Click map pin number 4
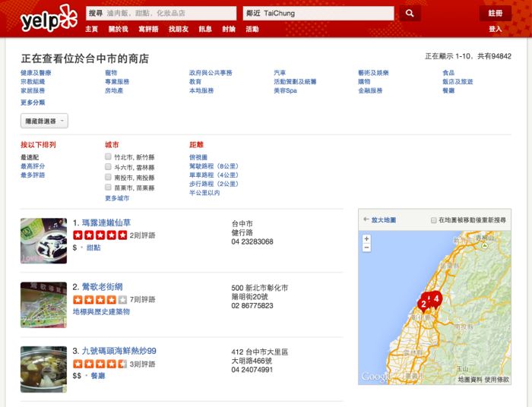 (x=436, y=299)
